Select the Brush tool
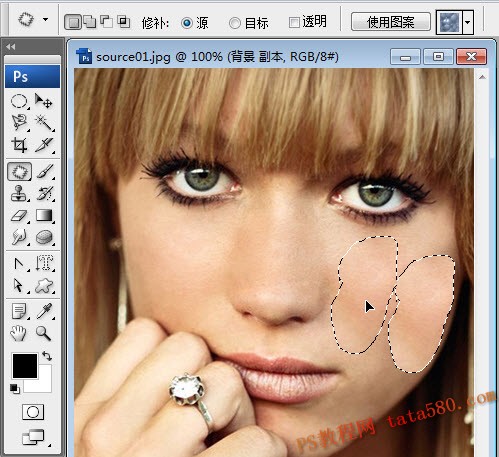The height and width of the screenshot is (457, 499). click(x=45, y=172)
